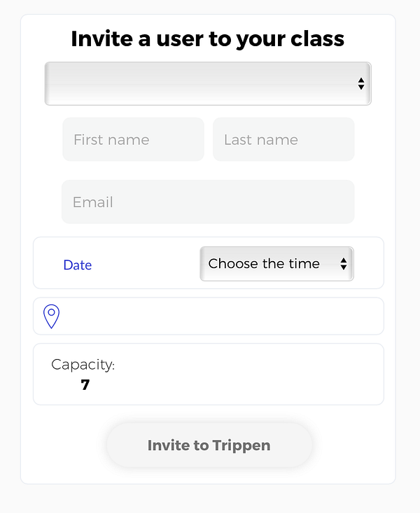The image size is (420, 513).
Task: Click the blank area left of Email field
Action: [x=42, y=202]
